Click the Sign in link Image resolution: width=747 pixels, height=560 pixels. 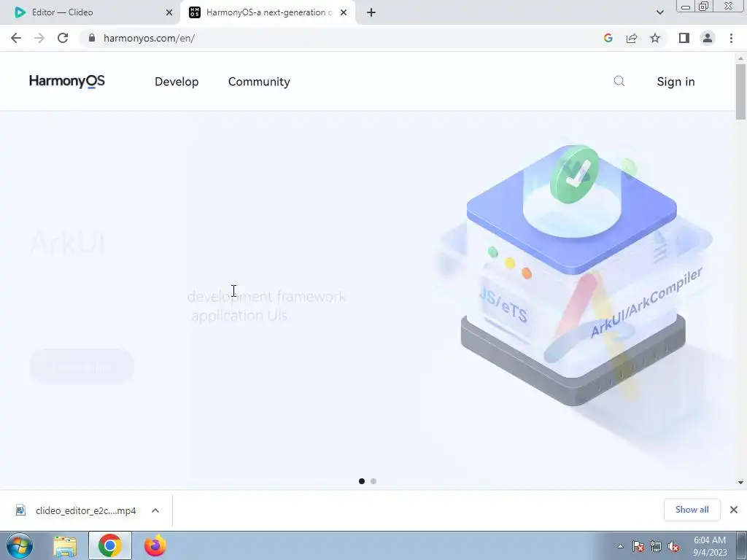pos(676,82)
